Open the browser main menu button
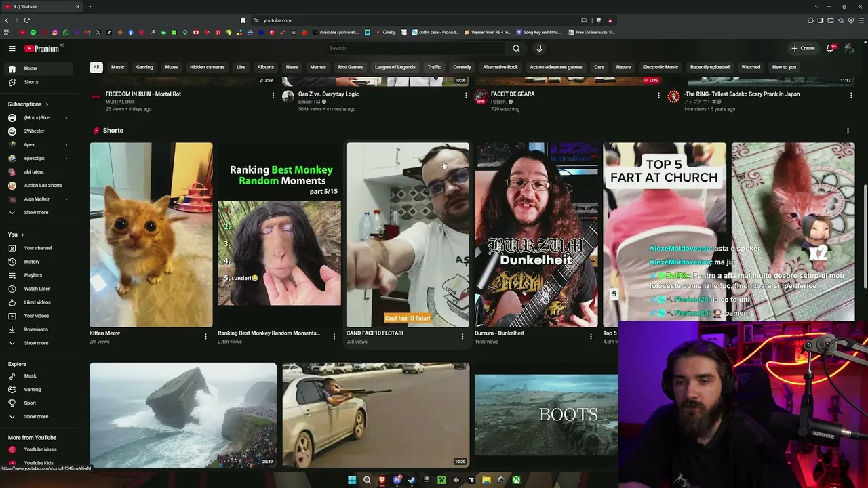This screenshot has width=868, height=488. [861, 20]
